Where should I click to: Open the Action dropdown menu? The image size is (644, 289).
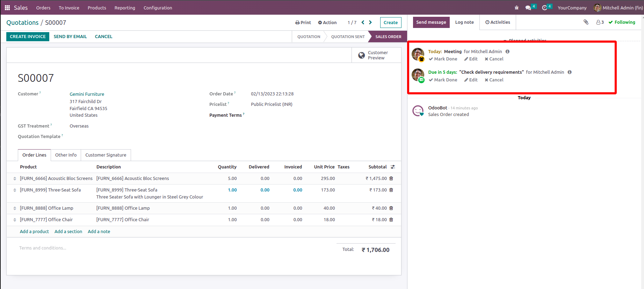pos(327,22)
